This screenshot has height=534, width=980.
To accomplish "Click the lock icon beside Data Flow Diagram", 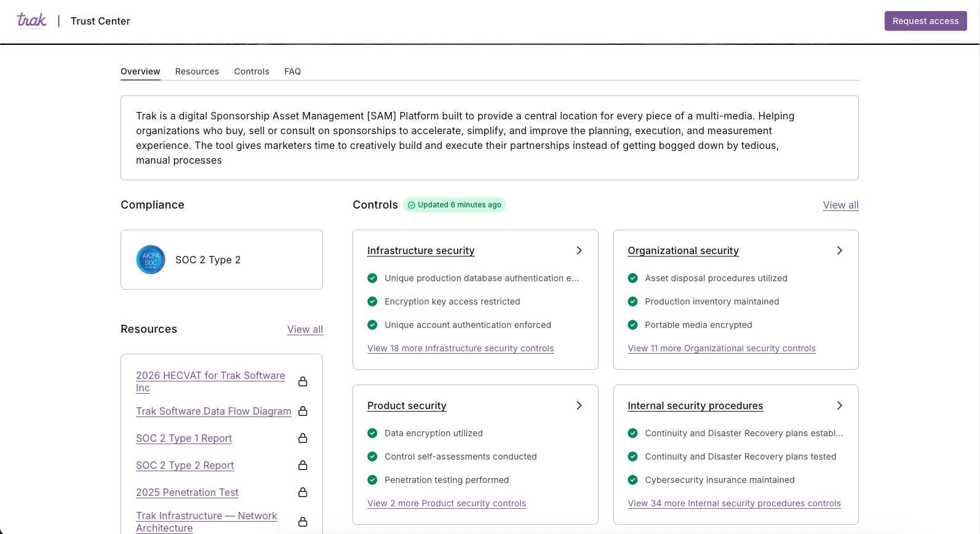I will pos(303,411).
